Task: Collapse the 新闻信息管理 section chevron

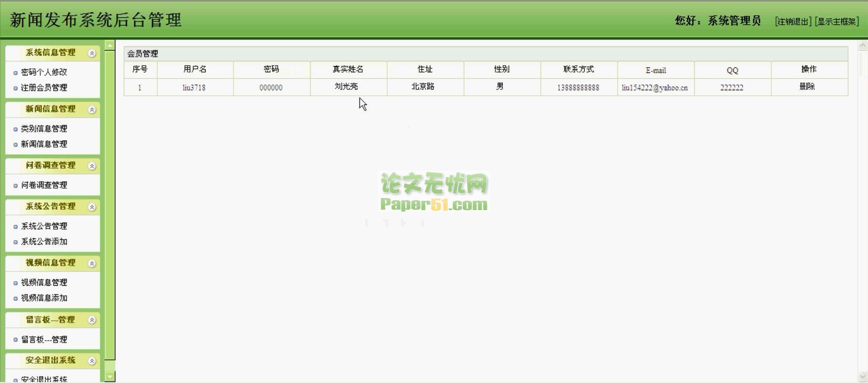Action: [x=92, y=109]
